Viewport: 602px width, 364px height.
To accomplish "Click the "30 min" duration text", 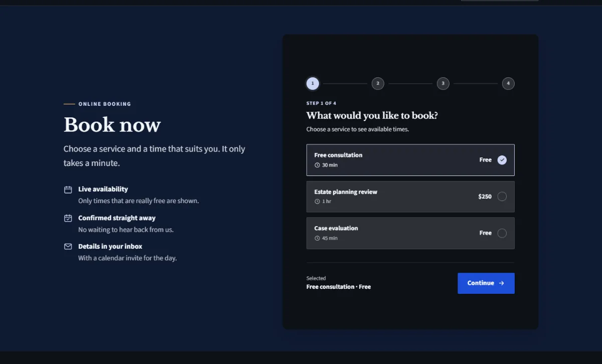I will (x=330, y=165).
